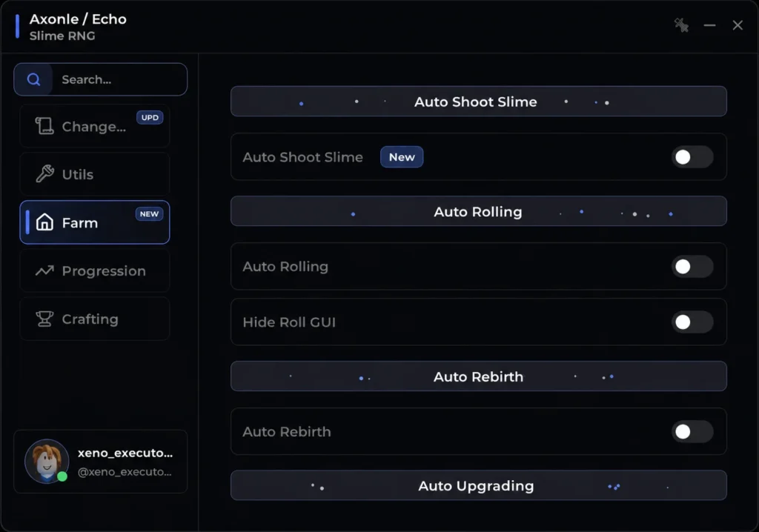Click the green online status dot
Screen dimensions: 759x532
click(x=62, y=476)
